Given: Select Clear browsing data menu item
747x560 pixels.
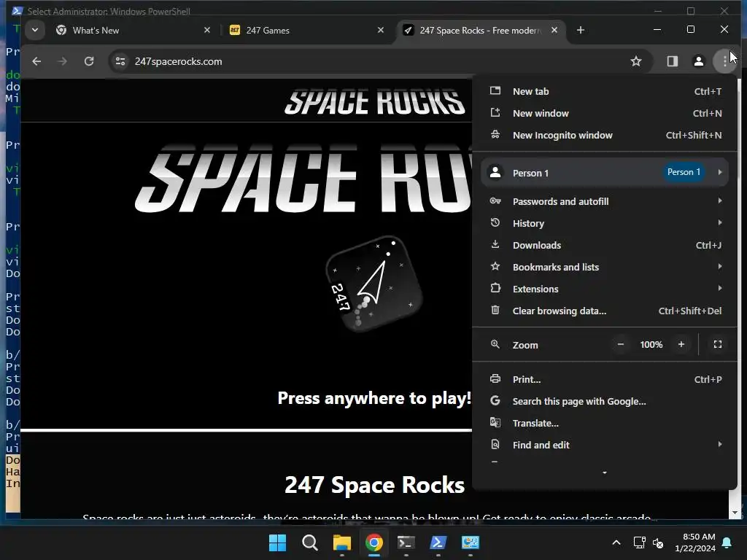Looking at the screenshot, I should (x=605, y=311).
